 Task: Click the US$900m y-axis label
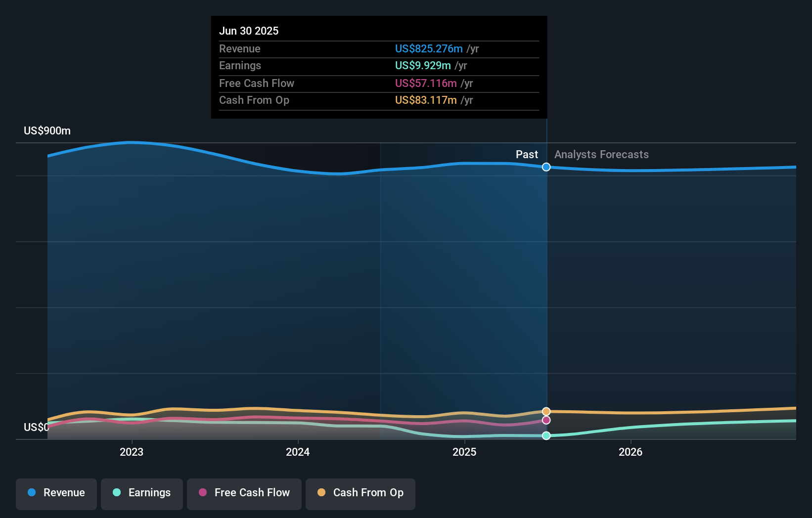(47, 131)
